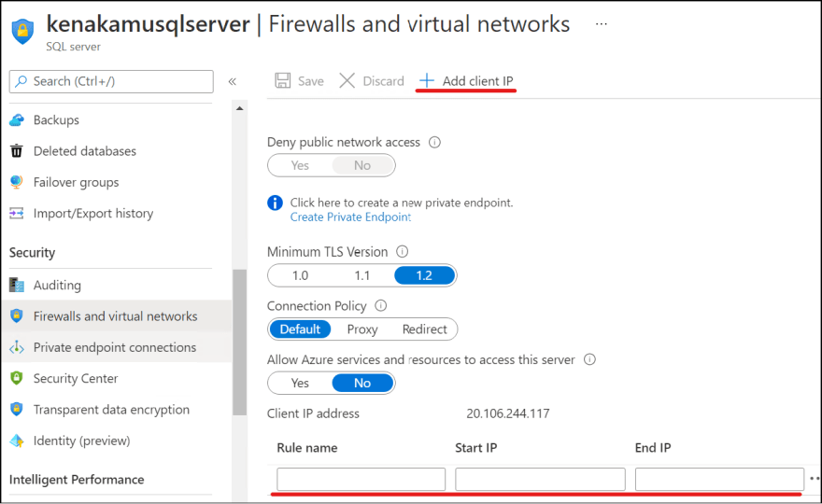This screenshot has width=822, height=504.
Task: Click the blue info icon beside private endpoint message
Action: 276,203
